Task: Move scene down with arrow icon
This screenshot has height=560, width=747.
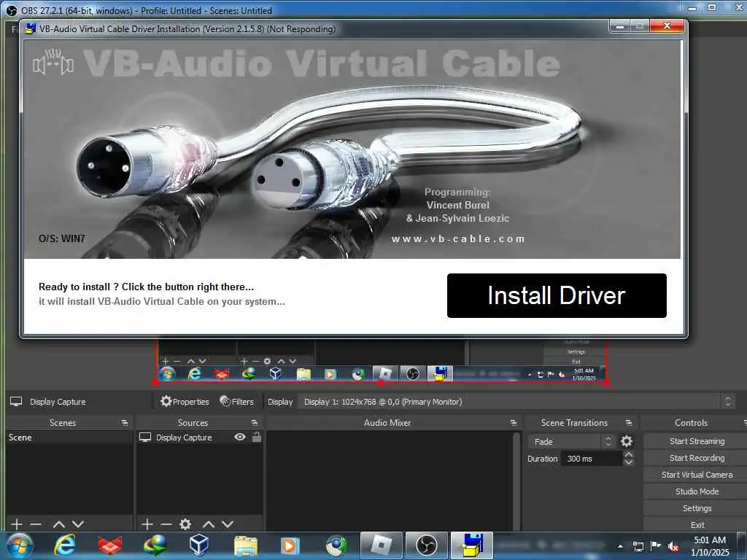Action: (78, 524)
